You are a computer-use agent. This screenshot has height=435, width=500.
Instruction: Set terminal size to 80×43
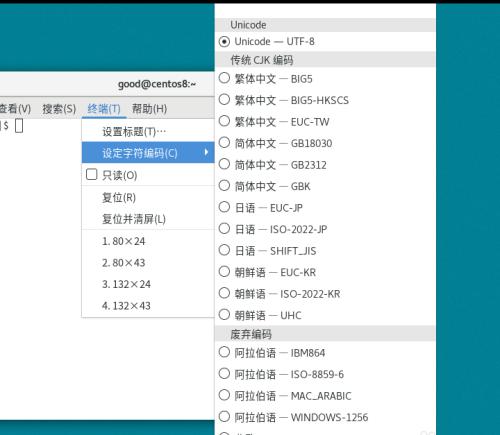148,263
